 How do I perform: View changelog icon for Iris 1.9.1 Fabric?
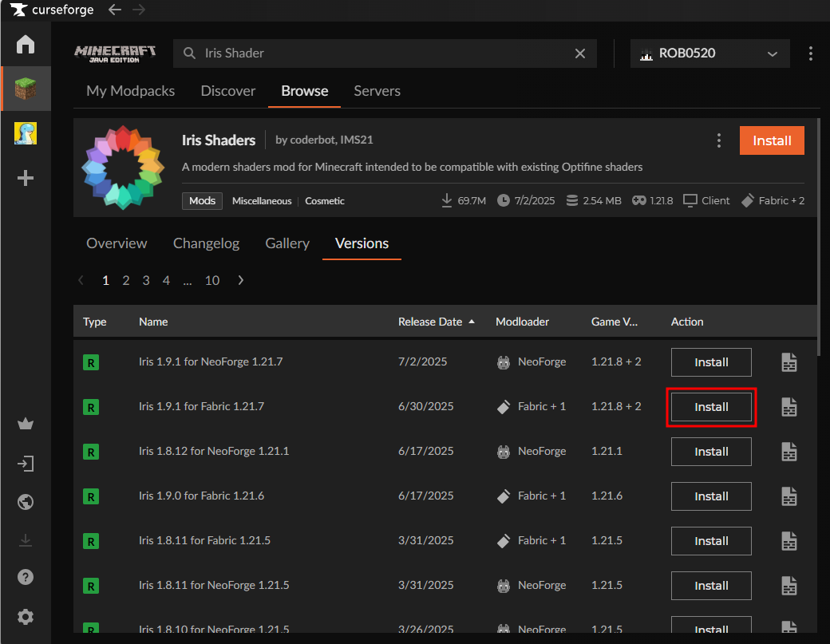[x=788, y=407]
